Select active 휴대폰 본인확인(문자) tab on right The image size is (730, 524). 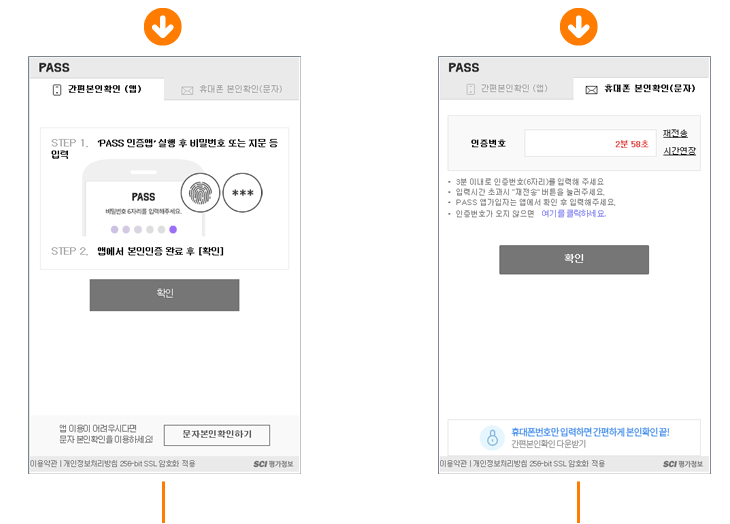click(x=641, y=89)
